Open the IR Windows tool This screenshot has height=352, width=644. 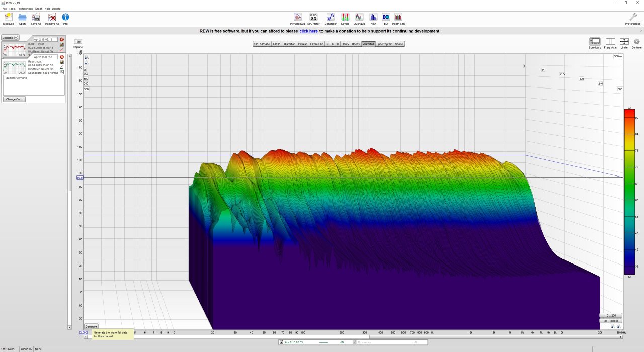(x=298, y=18)
